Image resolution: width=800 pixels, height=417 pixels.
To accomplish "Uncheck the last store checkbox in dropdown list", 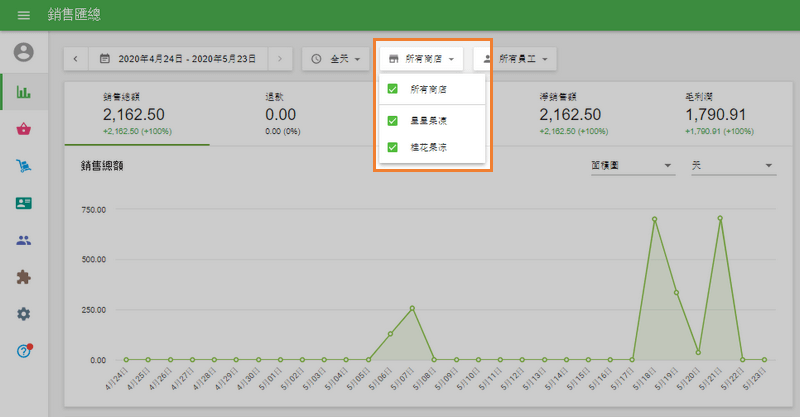I will 393,146.
